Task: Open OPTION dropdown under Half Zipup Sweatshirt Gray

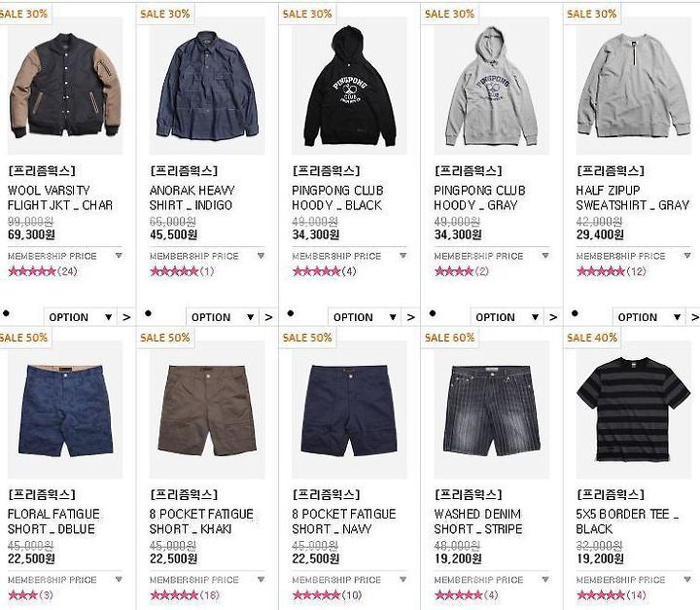Action: coord(649,317)
